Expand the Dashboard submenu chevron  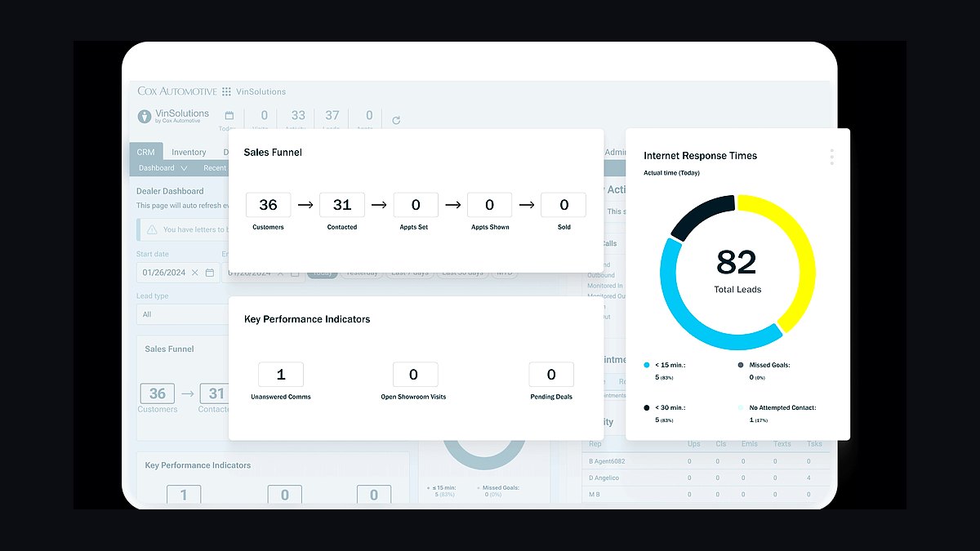184,168
